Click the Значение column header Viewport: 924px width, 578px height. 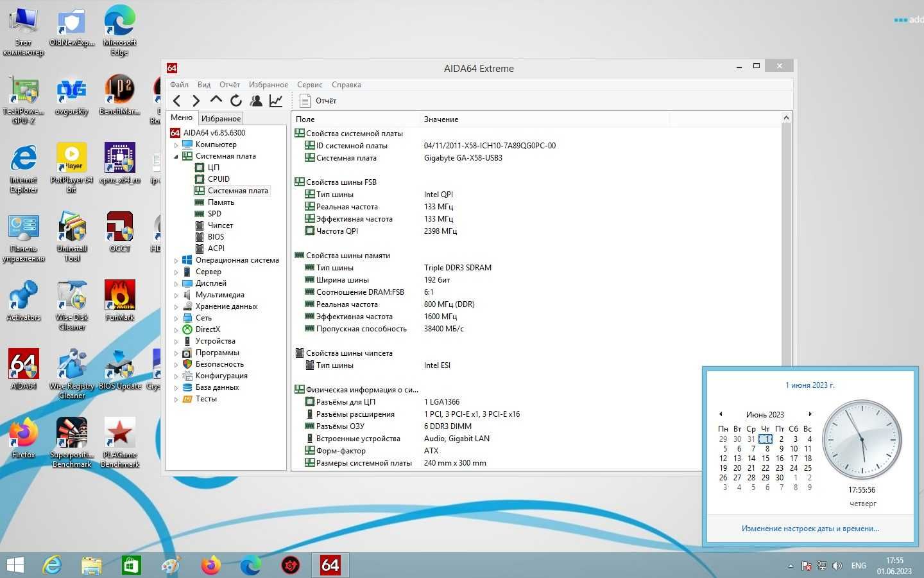click(x=545, y=119)
